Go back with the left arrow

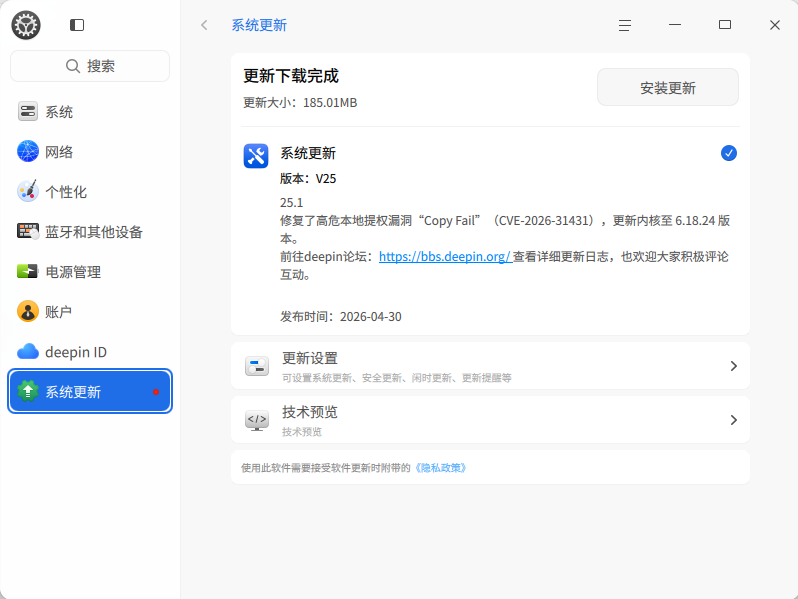(205, 25)
